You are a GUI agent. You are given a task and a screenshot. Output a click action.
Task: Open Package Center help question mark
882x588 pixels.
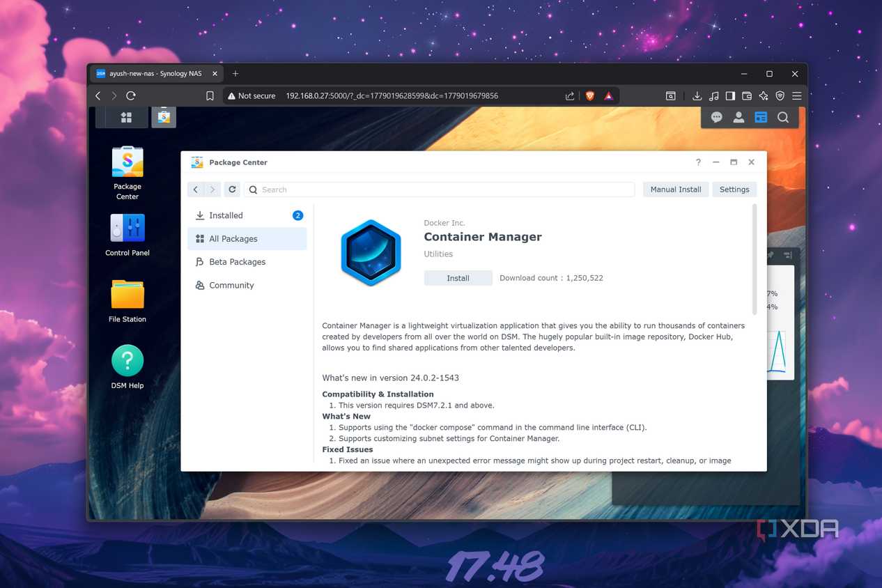coord(698,162)
